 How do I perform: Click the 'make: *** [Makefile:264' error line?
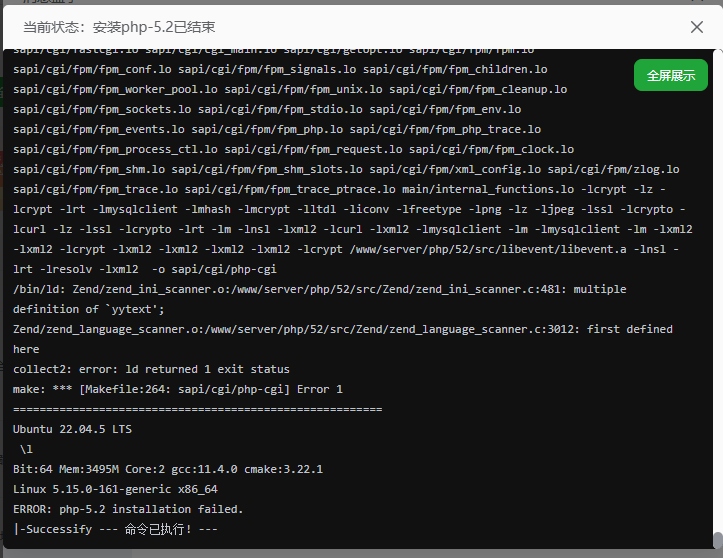pos(178,389)
